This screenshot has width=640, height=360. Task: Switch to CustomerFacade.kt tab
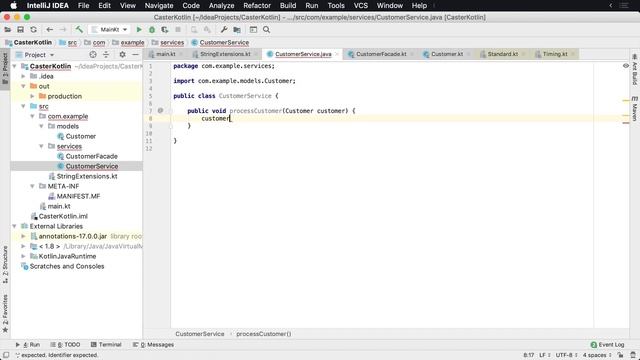pos(381,54)
